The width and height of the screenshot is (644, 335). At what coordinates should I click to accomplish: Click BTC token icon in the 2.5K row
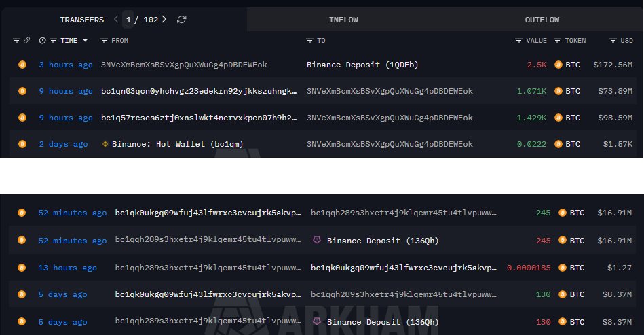point(558,65)
